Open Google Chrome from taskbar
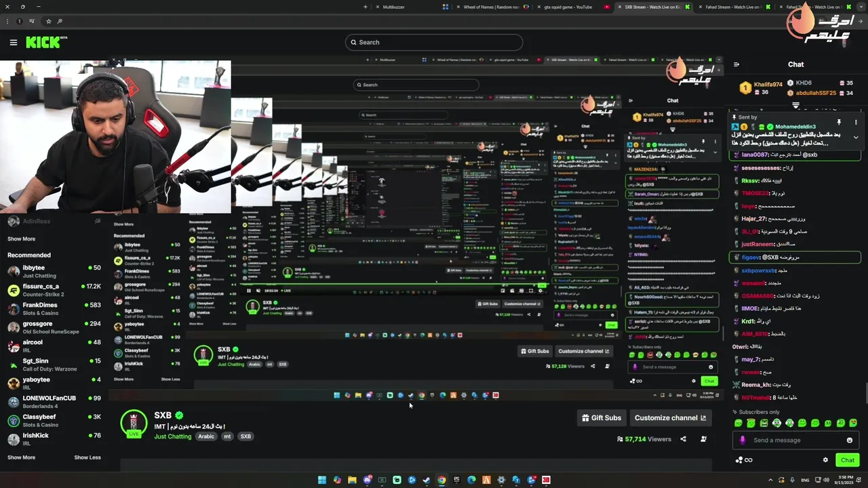 [441, 480]
